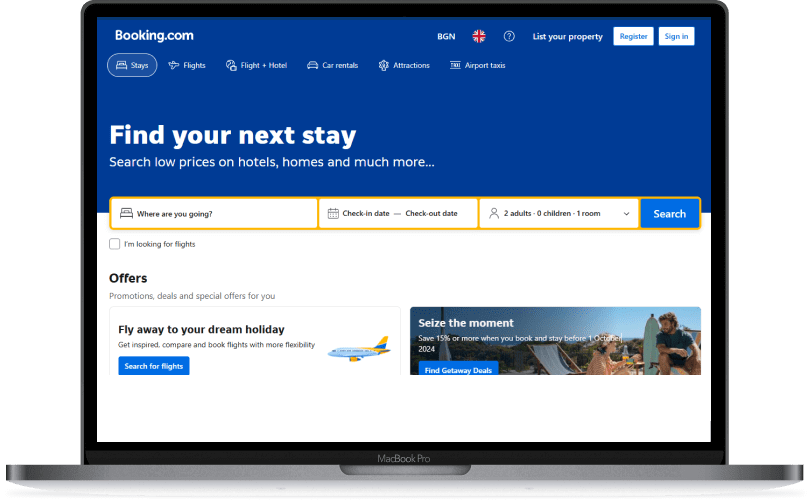Click the bed icon in destination field
Viewport: 812px width, 501px height.
(x=126, y=213)
